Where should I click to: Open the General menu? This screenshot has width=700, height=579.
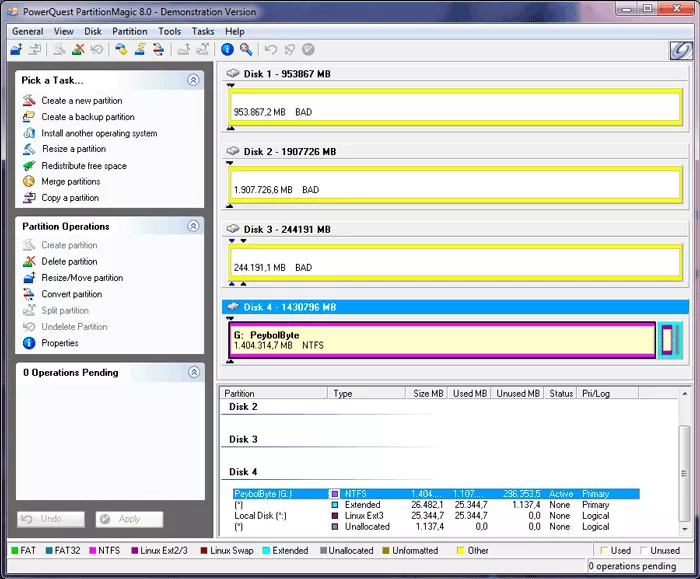pyautogui.click(x=28, y=31)
